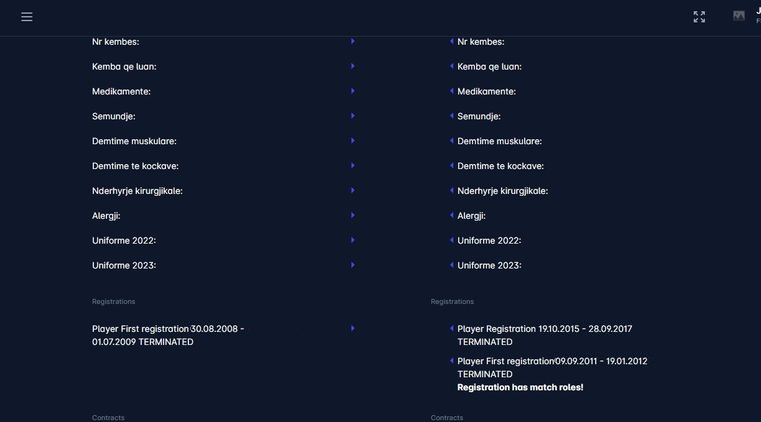Click the Registration has match roles warning
The width and height of the screenshot is (761, 422).
520,388
